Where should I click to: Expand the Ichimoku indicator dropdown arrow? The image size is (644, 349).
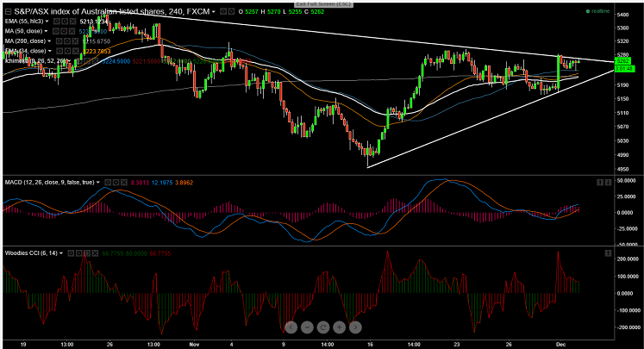(x=69, y=61)
